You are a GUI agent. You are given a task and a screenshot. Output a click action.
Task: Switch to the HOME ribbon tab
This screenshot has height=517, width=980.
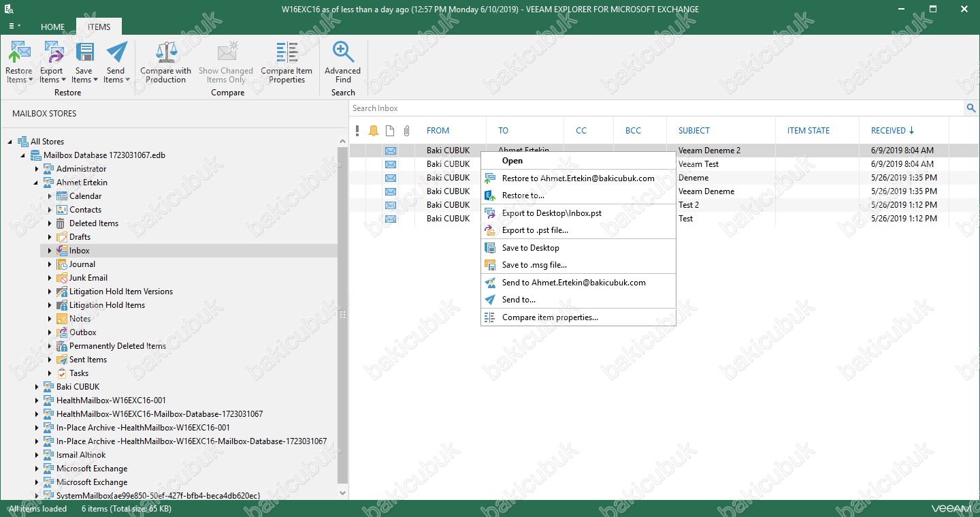(53, 27)
